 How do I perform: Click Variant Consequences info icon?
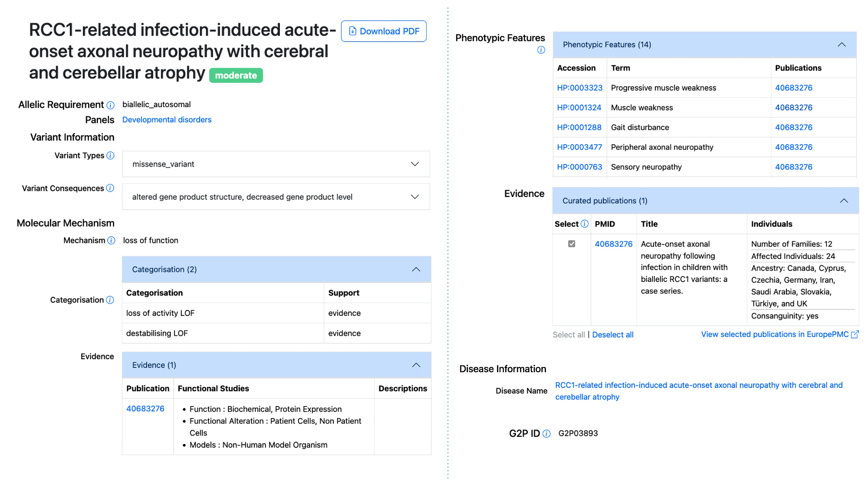(x=111, y=188)
